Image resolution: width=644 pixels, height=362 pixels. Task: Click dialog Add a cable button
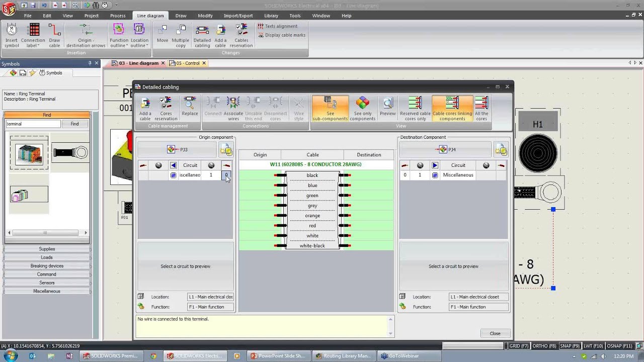coord(145,109)
